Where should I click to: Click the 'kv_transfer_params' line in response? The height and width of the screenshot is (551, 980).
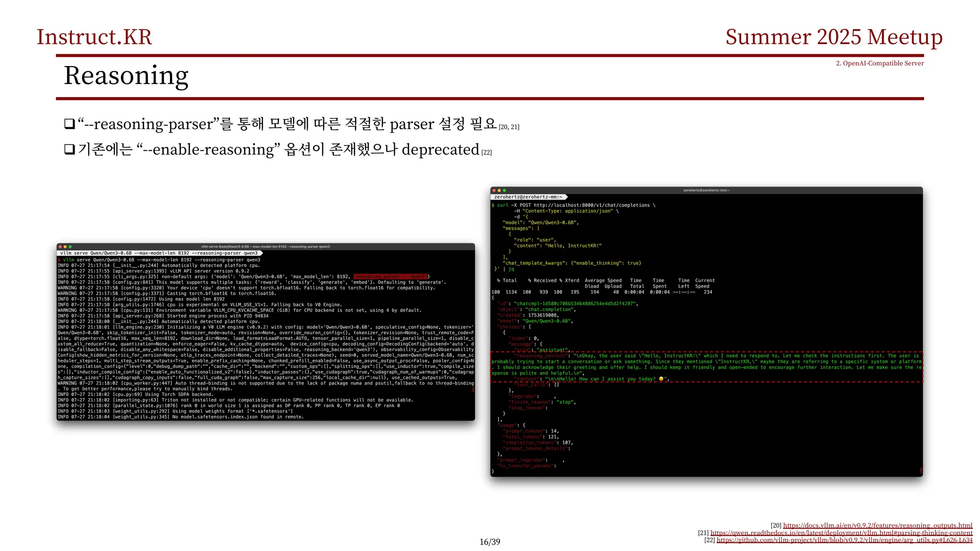tap(526, 466)
